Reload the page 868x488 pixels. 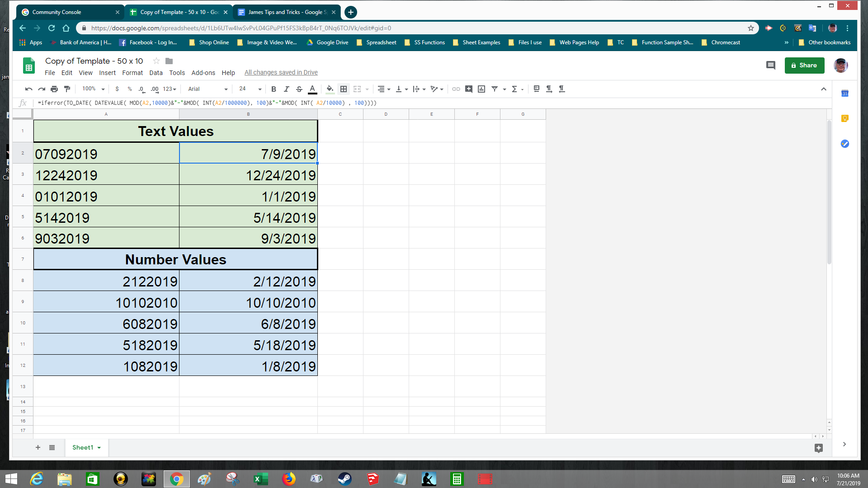52,28
